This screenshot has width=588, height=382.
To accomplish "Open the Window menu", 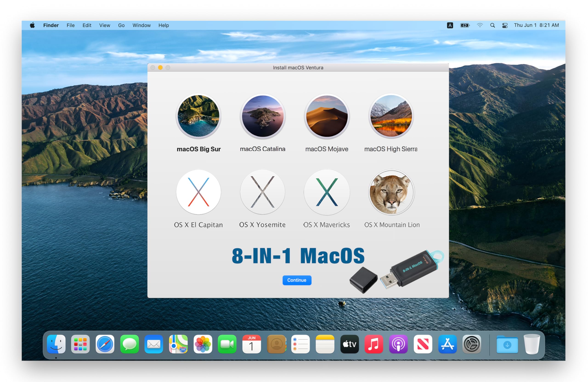I will click(x=141, y=25).
